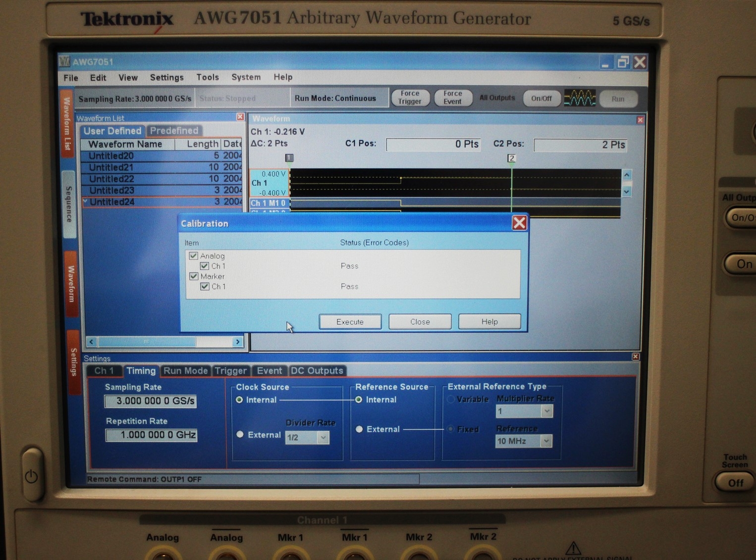
Task: Click the Execute button in Calibration
Action: click(350, 321)
